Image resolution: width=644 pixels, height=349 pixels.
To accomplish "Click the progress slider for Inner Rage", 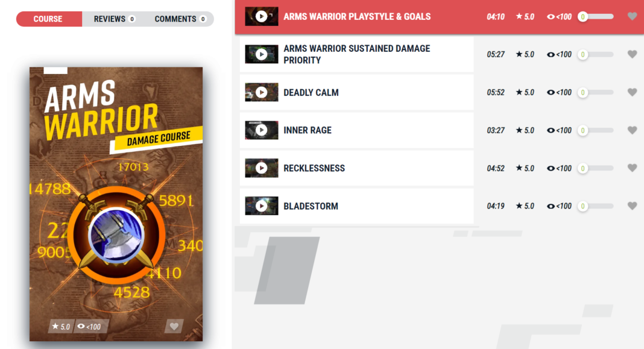I will pos(596,130).
